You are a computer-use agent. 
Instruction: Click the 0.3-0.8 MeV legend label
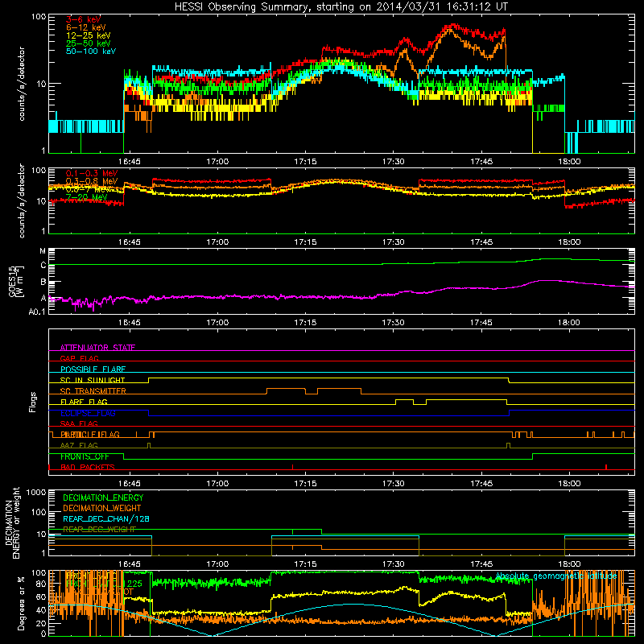(x=92, y=181)
